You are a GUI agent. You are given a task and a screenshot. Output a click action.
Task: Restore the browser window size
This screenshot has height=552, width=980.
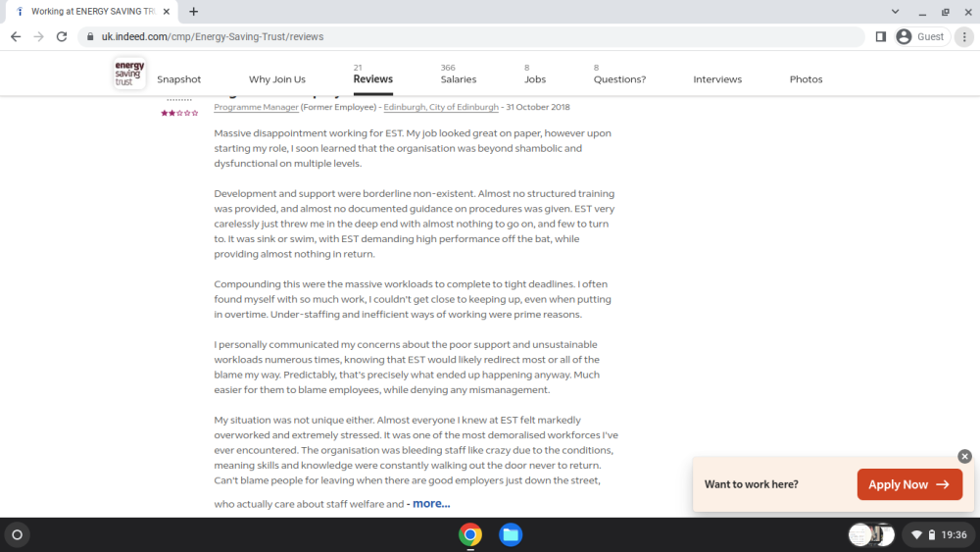[x=945, y=11]
